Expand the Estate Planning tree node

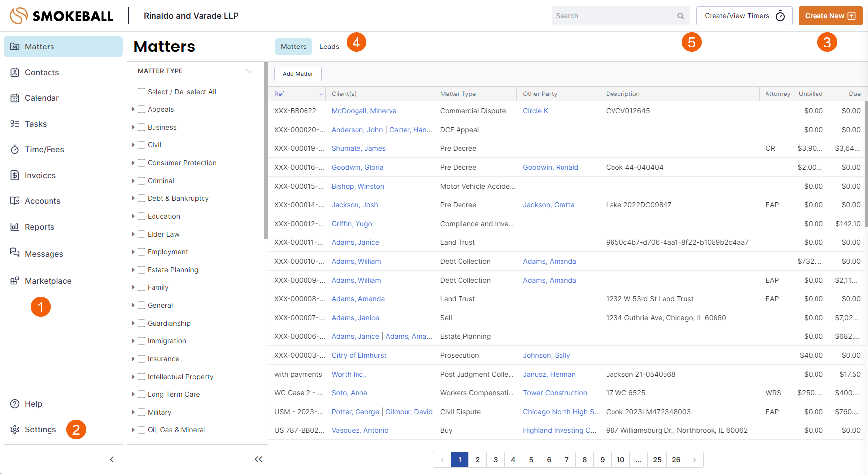133,270
